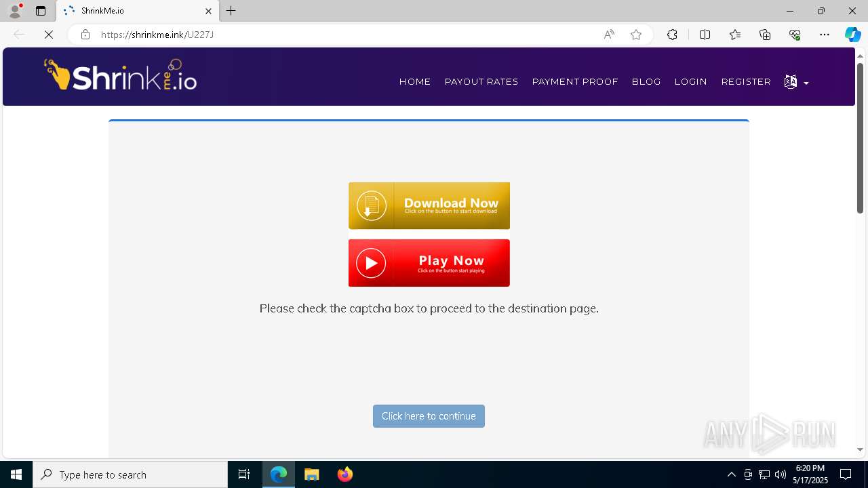View site information lock icon
The height and width of the screenshot is (488, 868).
pos(85,35)
